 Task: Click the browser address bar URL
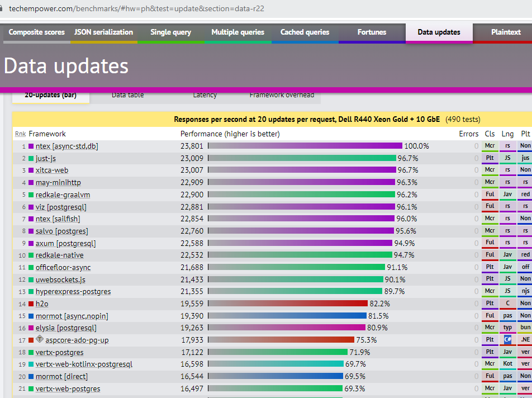click(136, 9)
